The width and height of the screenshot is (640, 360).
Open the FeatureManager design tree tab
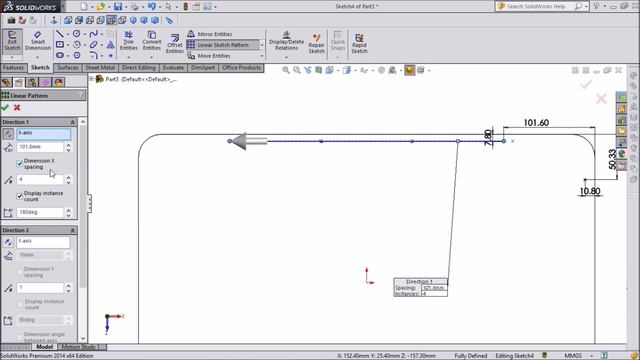(x=6, y=82)
